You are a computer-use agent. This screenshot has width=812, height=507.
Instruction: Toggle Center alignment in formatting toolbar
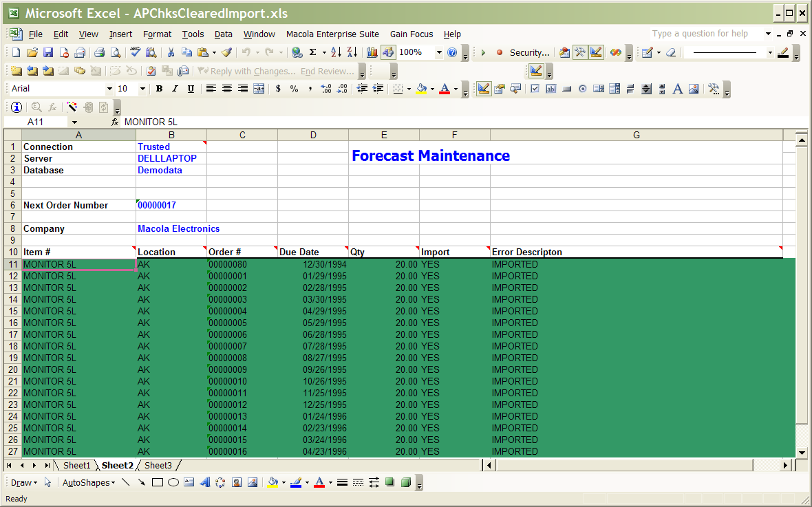pyautogui.click(x=227, y=89)
